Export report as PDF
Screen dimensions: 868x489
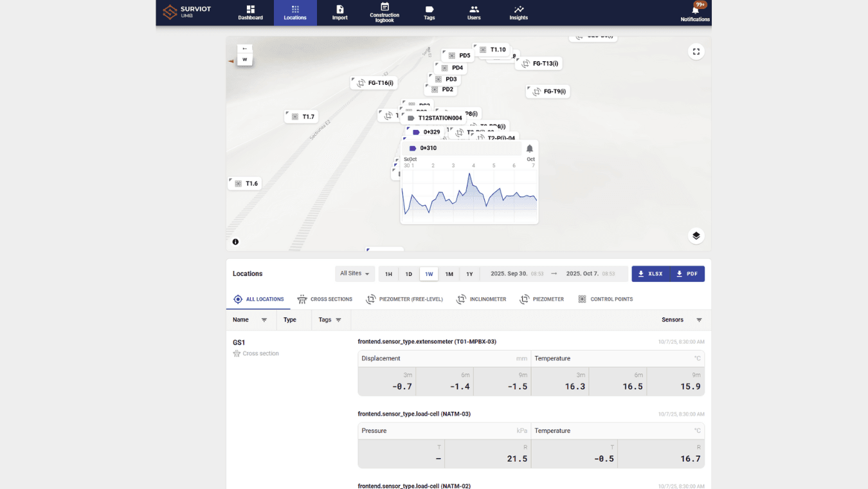point(687,274)
